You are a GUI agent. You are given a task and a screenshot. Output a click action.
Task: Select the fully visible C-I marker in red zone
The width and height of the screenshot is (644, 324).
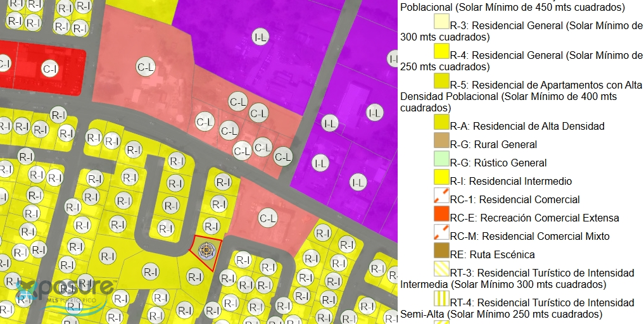(x=49, y=68)
